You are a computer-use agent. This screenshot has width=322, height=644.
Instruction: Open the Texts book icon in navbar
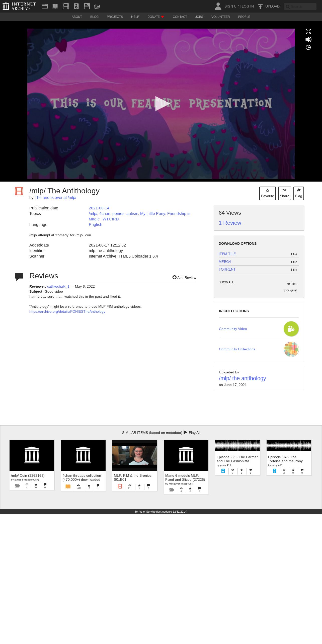55,6
